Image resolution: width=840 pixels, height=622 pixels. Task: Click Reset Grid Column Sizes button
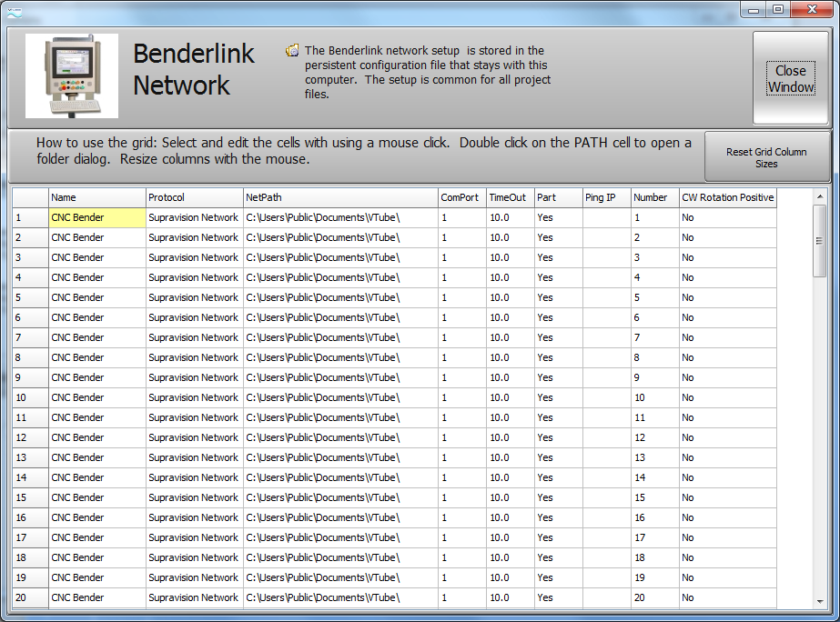(766, 157)
